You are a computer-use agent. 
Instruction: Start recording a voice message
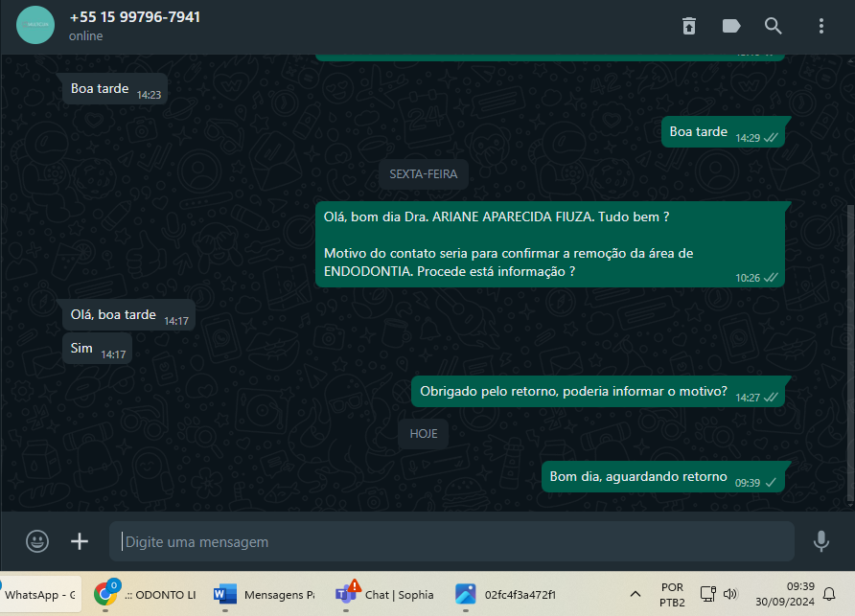(821, 541)
